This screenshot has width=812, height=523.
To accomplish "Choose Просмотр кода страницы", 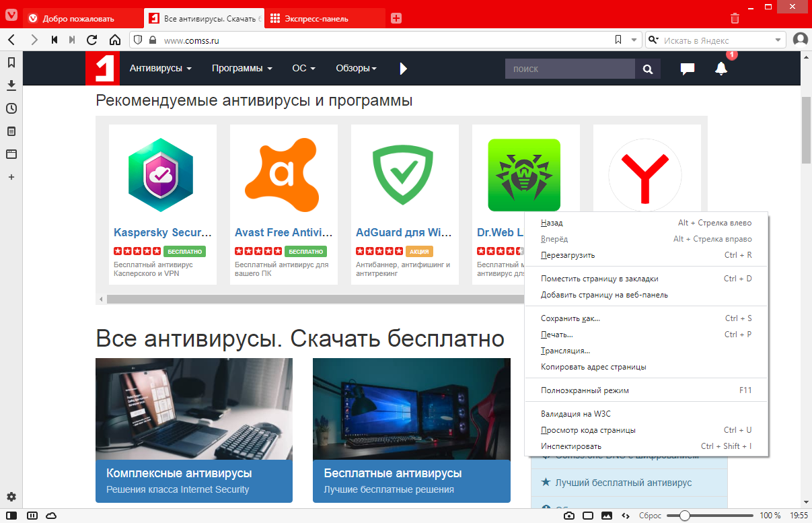I will tap(646, 430).
